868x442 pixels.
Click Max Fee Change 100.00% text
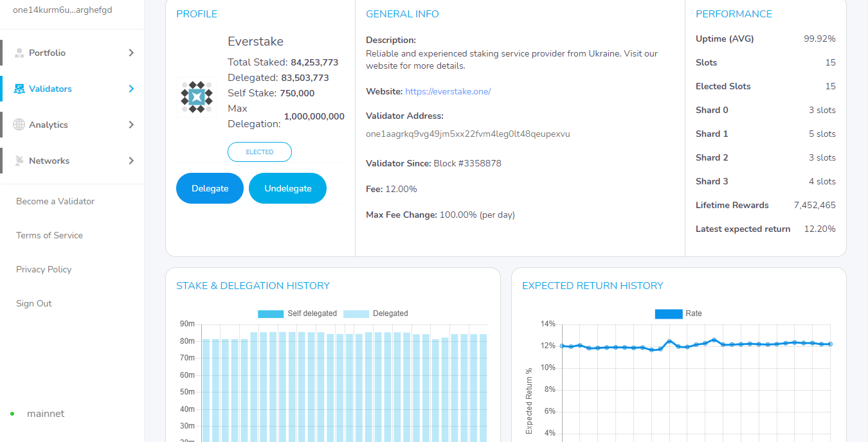point(440,215)
